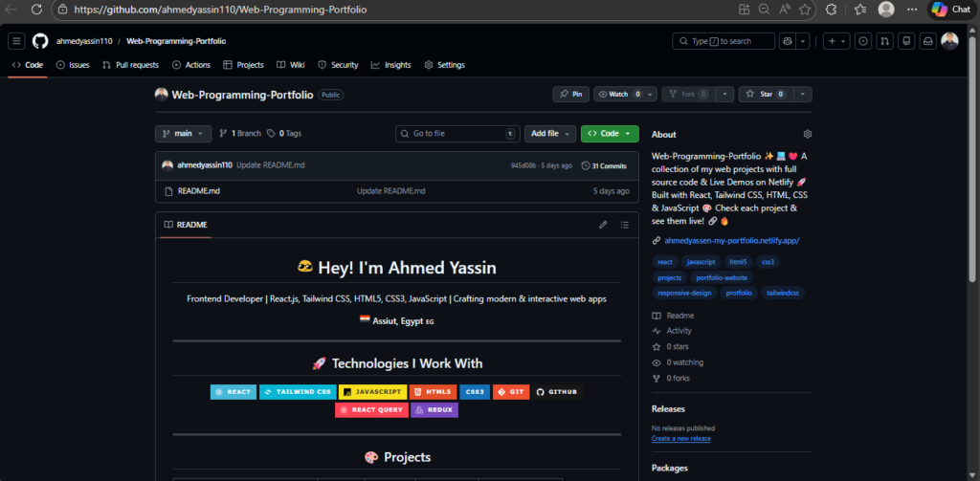
Task: Pin the repository with Pin button
Action: pos(570,95)
